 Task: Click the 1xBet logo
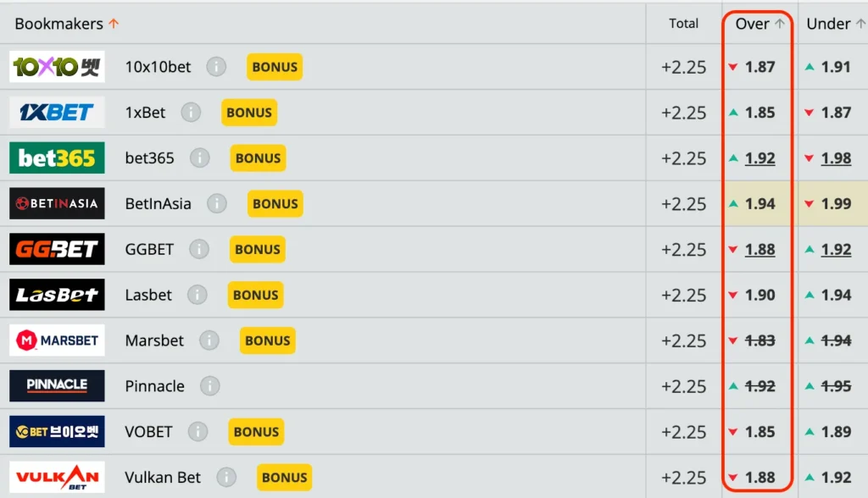pos(57,113)
